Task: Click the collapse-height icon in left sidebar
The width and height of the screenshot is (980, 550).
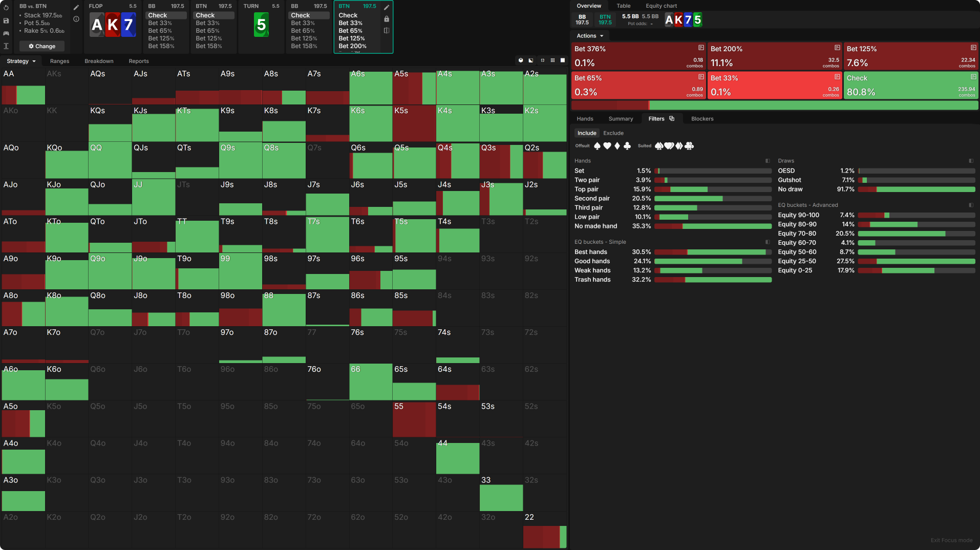Action: [x=6, y=46]
